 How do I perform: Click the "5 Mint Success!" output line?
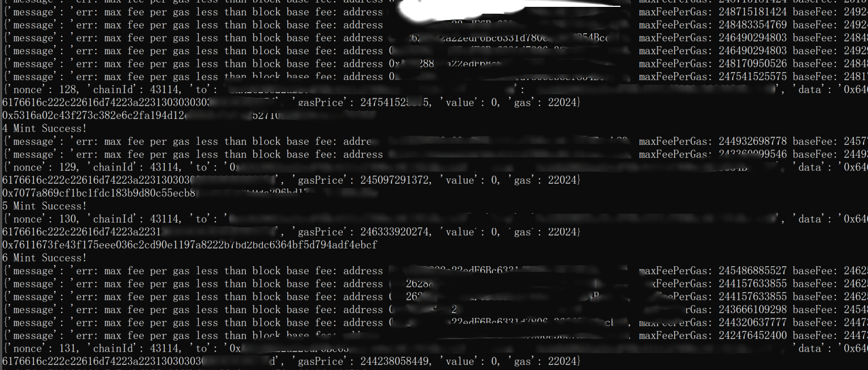[45, 206]
